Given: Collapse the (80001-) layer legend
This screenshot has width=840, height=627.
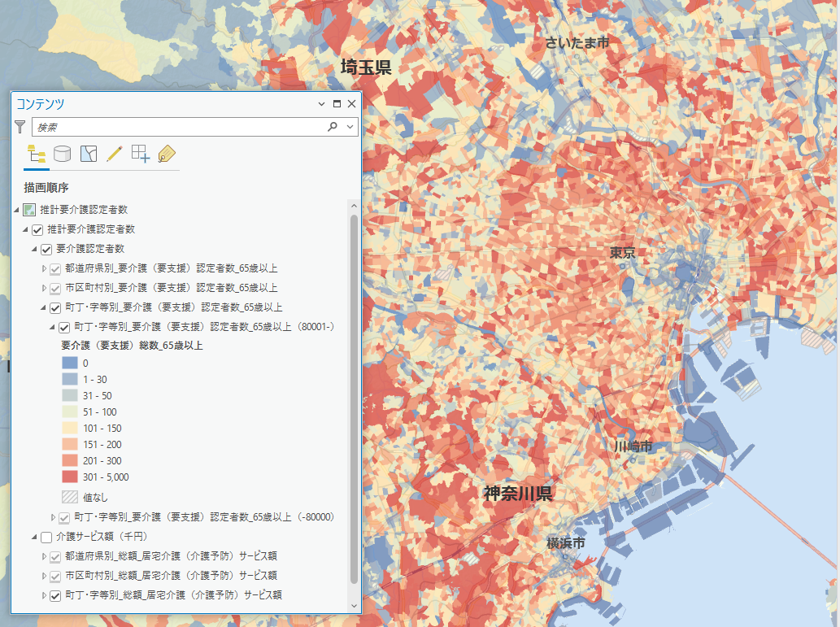Looking at the screenshot, I should coord(53,327).
